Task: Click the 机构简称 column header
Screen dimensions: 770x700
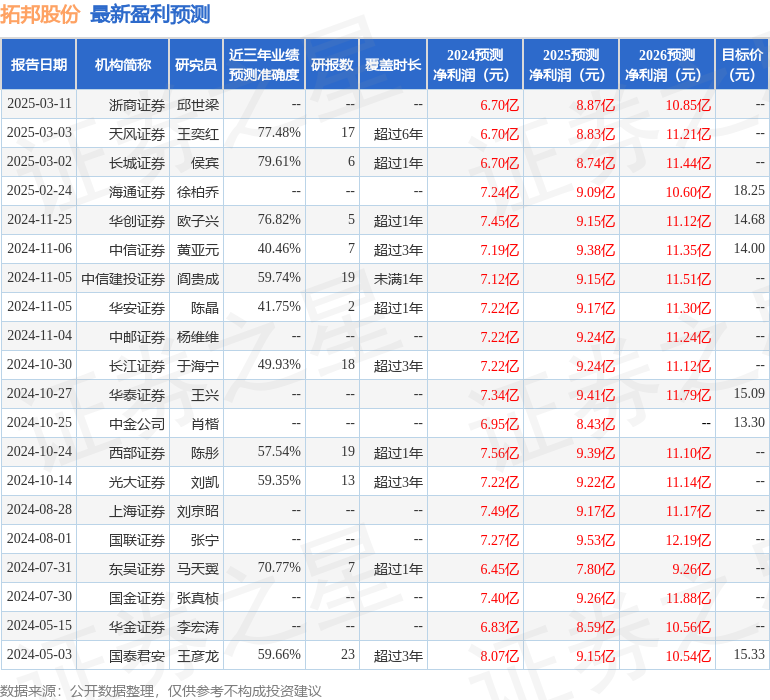Action: pos(123,64)
